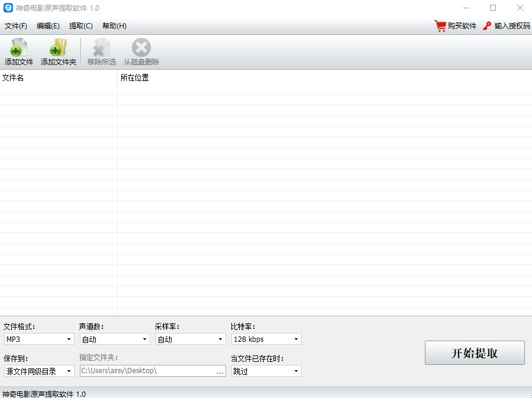Click the ... folder browse button
Image resolution: width=532 pixels, height=398 pixels.
(220, 371)
